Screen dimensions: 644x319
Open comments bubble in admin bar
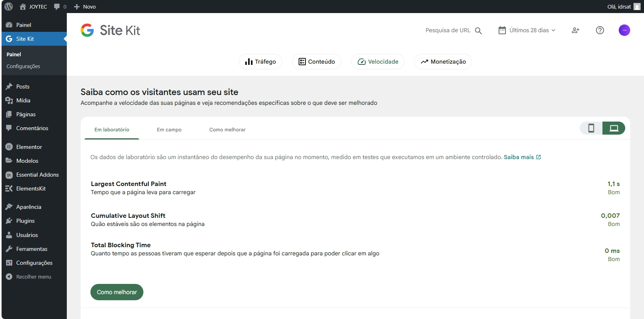[60, 7]
